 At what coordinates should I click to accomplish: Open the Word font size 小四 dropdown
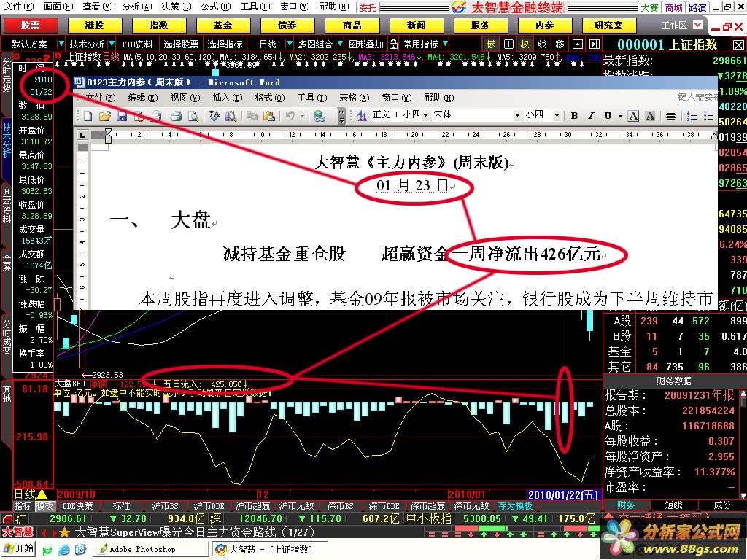pyautogui.click(x=556, y=115)
